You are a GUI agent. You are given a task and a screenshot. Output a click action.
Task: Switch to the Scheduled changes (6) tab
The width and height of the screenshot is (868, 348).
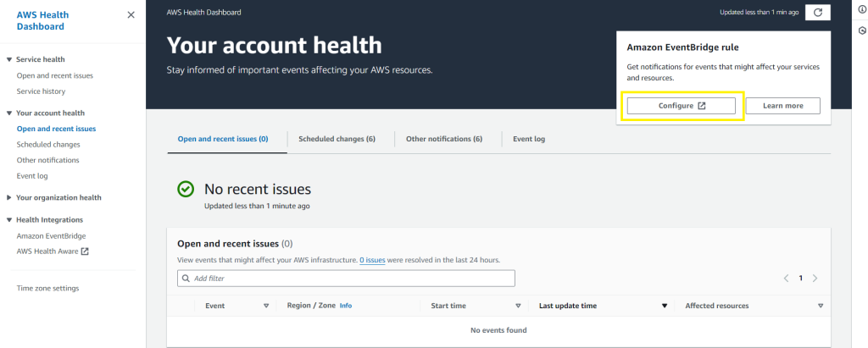pos(337,139)
